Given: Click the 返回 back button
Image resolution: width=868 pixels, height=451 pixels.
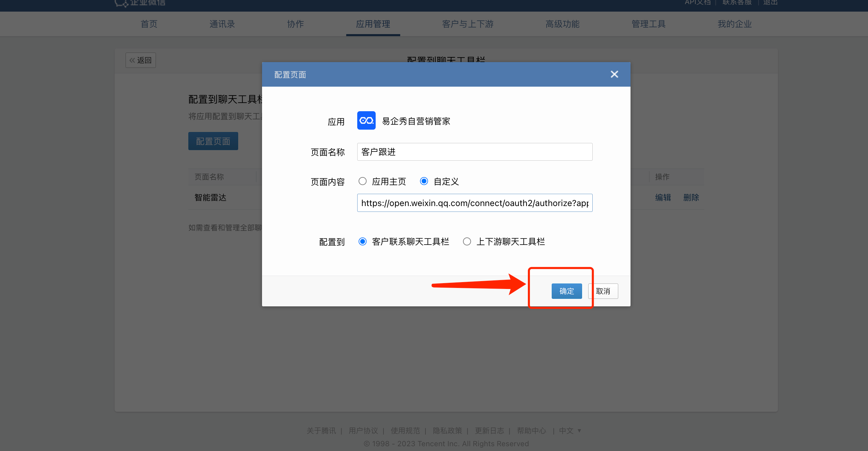Looking at the screenshot, I should (141, 60).
